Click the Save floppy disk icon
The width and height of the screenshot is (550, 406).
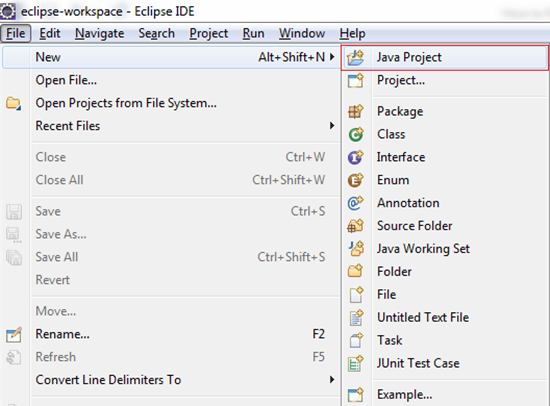click(x=14, y=212)
